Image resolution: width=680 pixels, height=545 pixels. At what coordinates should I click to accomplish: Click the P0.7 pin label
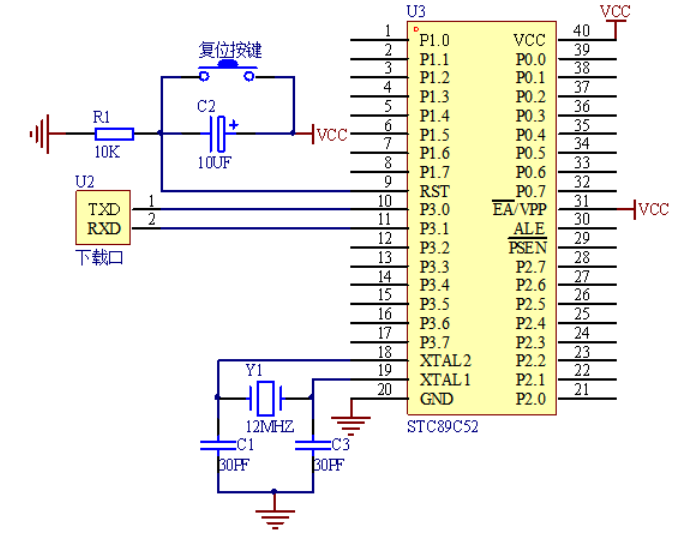[x=531, y=191]
